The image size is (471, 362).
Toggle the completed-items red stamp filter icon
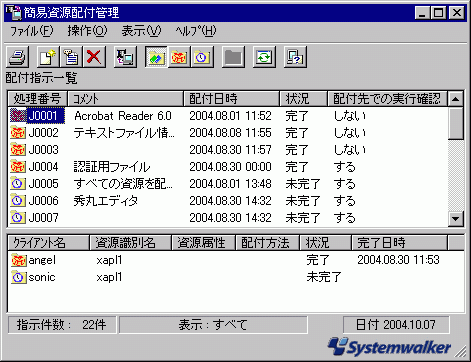(179, 57)
